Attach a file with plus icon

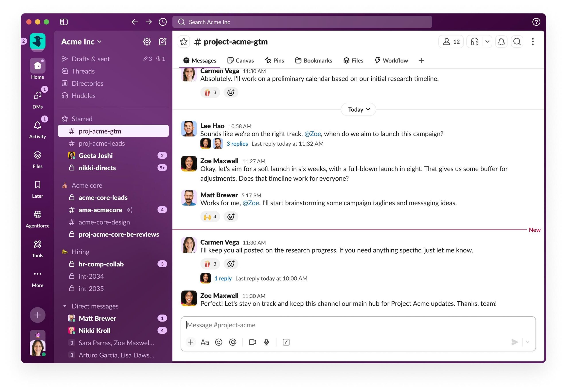click(190, 342)
